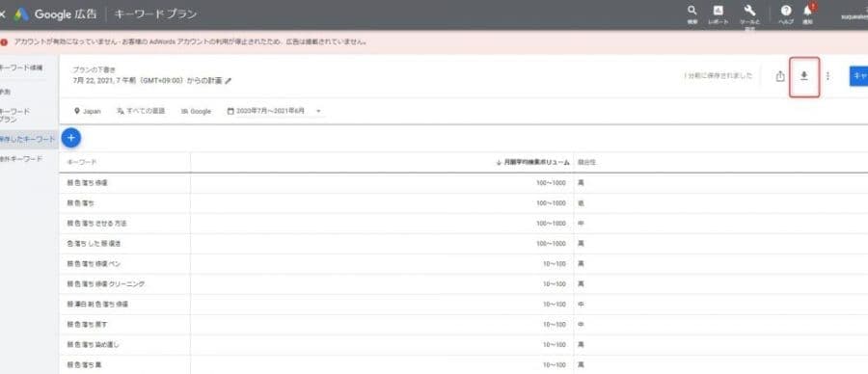This screenshot has width=868, height=374.
Task: Open the three-dot more options menu
Action: [827, 76]
